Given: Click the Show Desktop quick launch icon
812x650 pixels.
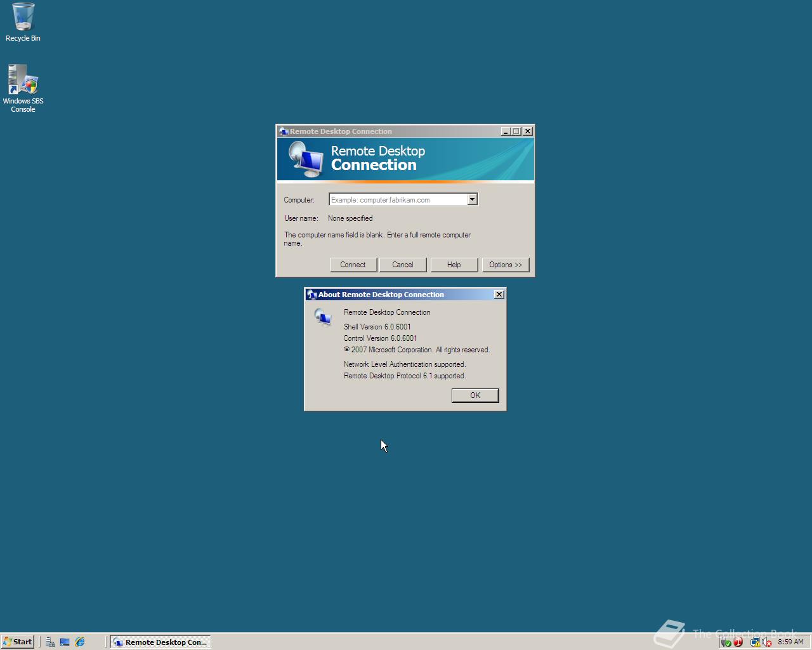Looking at the screenshot, I should point(65,642).
